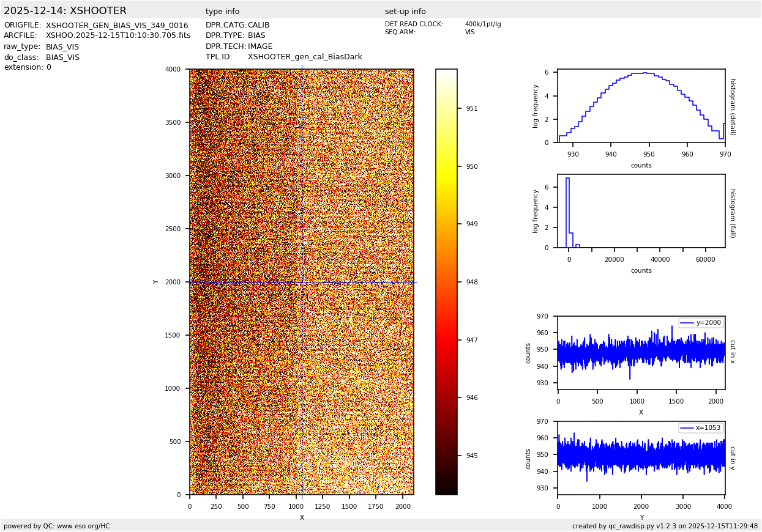Screen dimensions: 762x532
Task: Click the ARCFILE fits filename
Action: [x=118, y=36]
